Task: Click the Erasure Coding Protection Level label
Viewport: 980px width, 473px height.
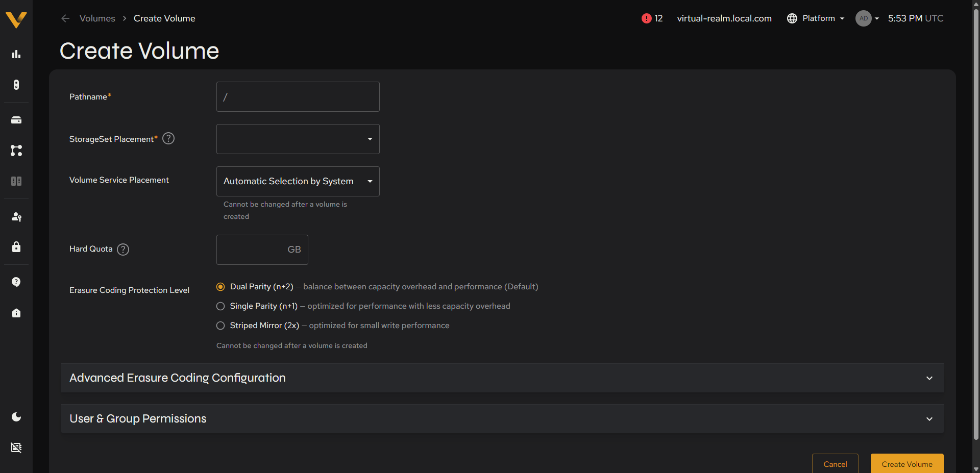Action: (129, 290)
